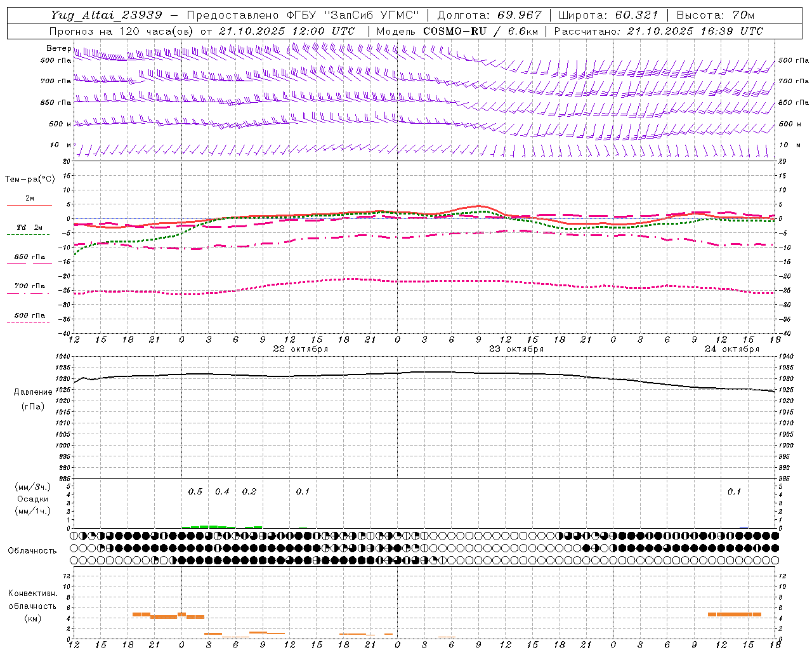Click the precipitation value "0.4"

point(222,492)
